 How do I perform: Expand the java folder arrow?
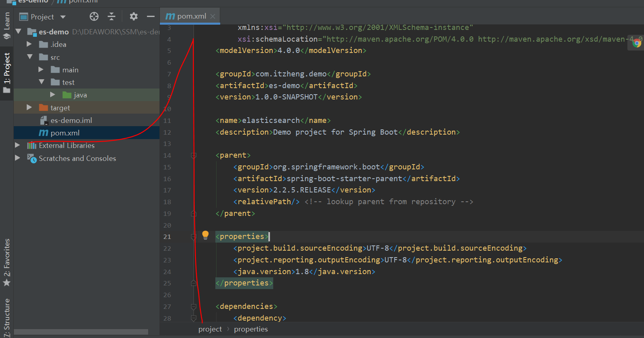click(x=53, y=95)
